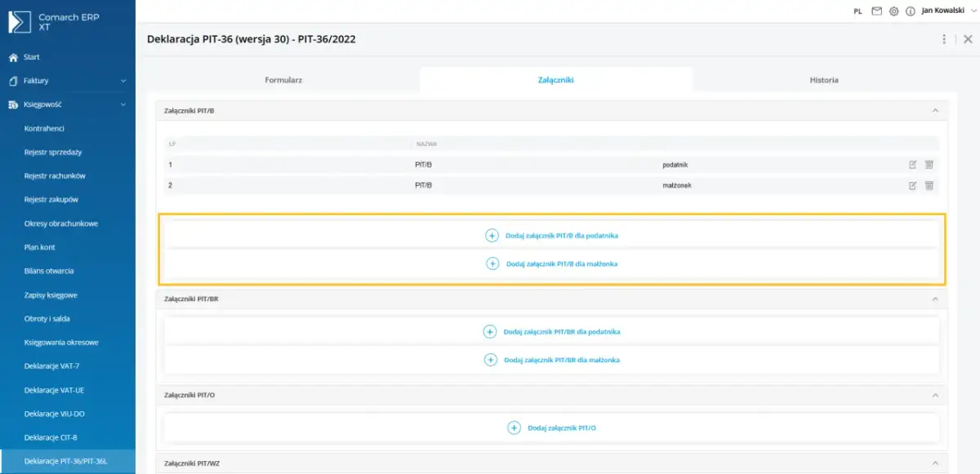Collapse the Załączniki PIT/B section
980x474 pixels.
click(x=935, y=109)
